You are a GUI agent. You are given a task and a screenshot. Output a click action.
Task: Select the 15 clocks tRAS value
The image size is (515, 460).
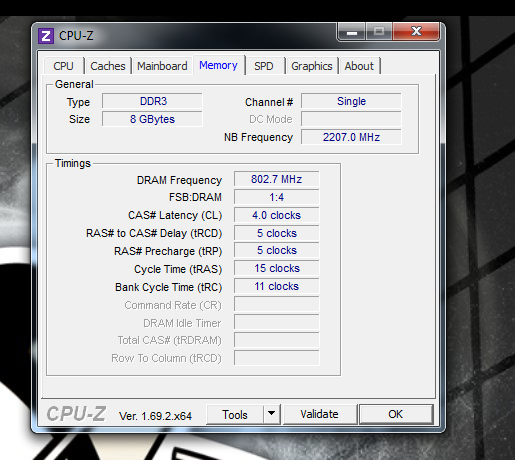276,269
